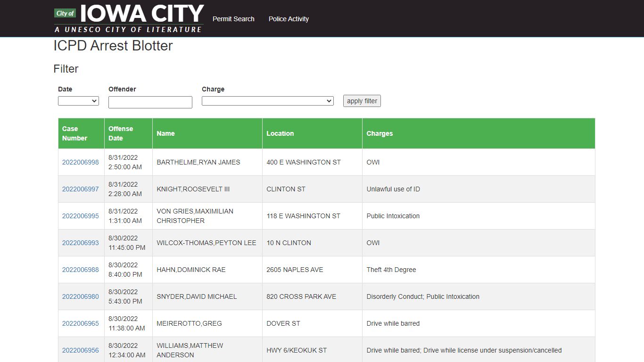Select name BARTHELME,RYAN JAMES
Viewport: 644px width, 362px height.
tap(198, 162)
